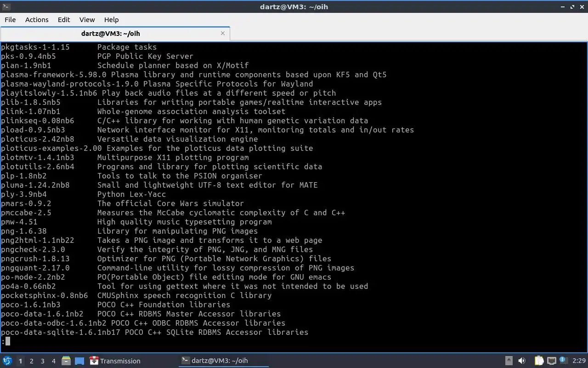Viewport: 588px width, 368px height.
Task: Launch the file manager from the panel
Action: coord(66,361)
